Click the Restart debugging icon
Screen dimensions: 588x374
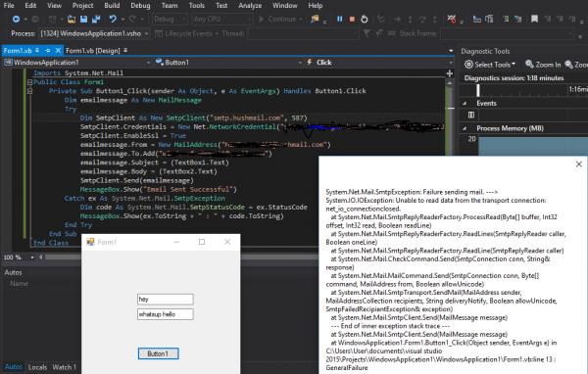(365, 20)
